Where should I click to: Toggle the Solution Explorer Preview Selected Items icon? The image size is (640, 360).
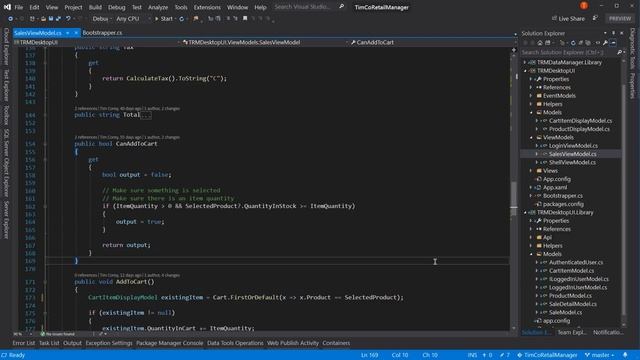[x=613, y=43]
